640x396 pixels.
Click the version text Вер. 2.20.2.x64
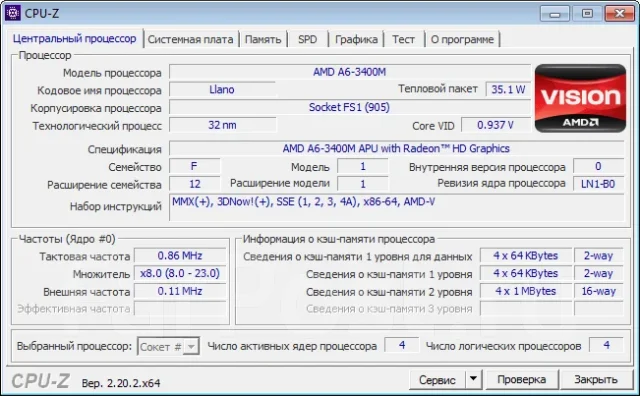point(121,383)
